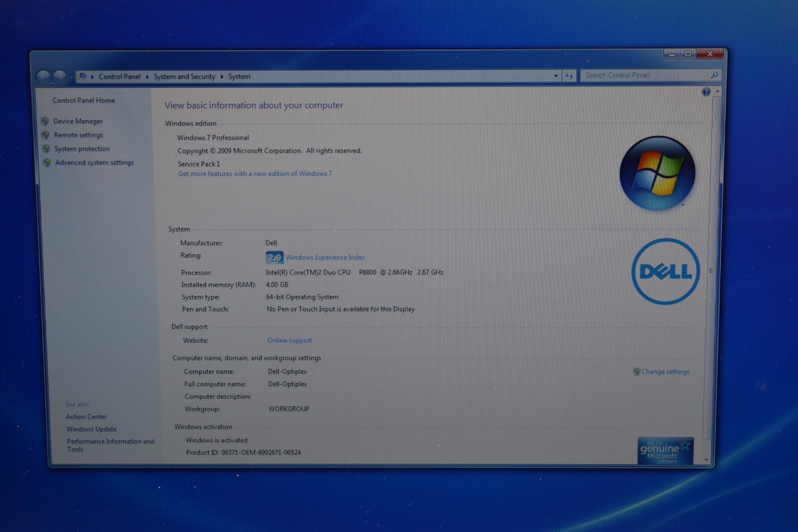Click the shield icon beside System protection

pos(46,149)
